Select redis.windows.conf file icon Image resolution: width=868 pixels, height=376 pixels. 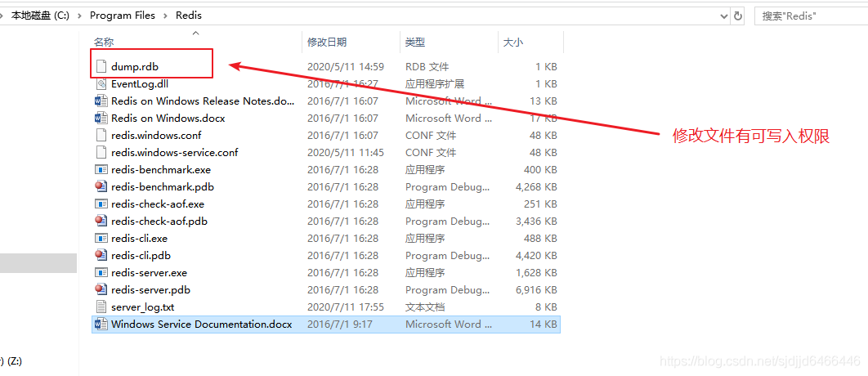pos(101,135)
